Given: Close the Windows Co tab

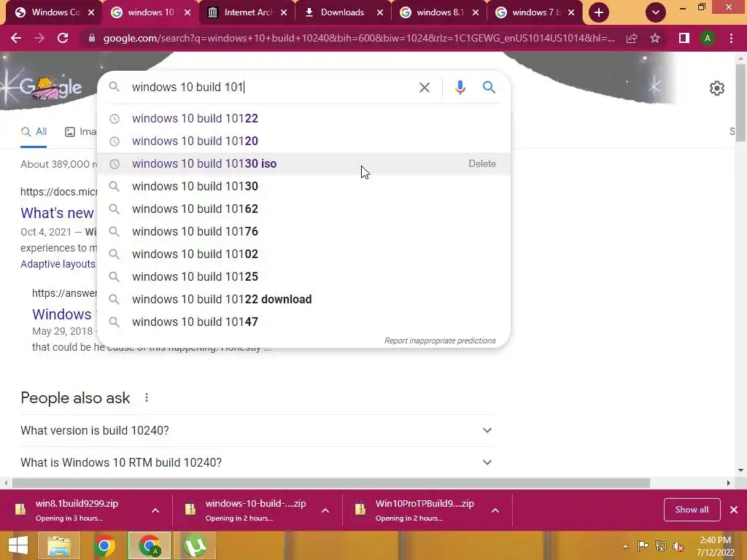Looking at the screenshot, I should pyautogui.click(x=91, y=12).
